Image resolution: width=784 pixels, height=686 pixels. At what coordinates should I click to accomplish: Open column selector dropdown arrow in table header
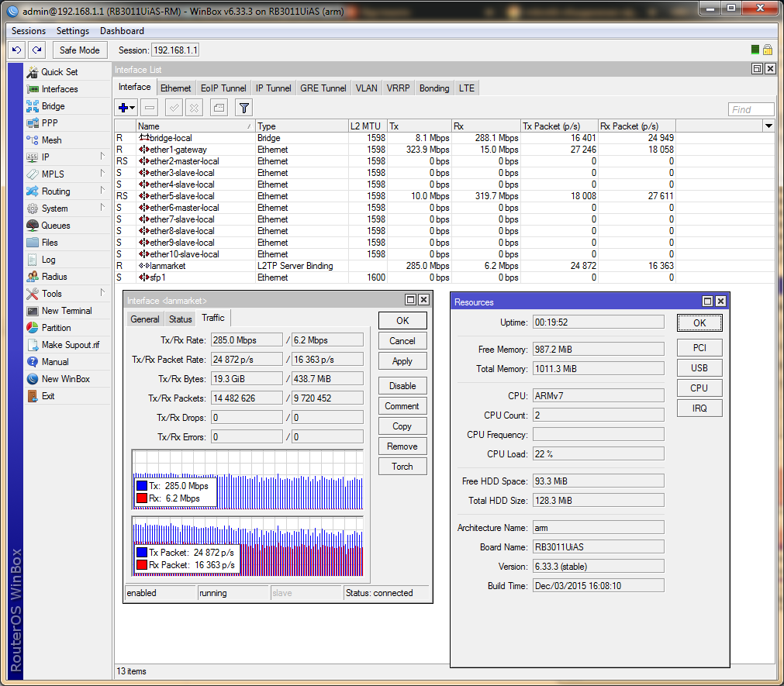tap(768, 126)
